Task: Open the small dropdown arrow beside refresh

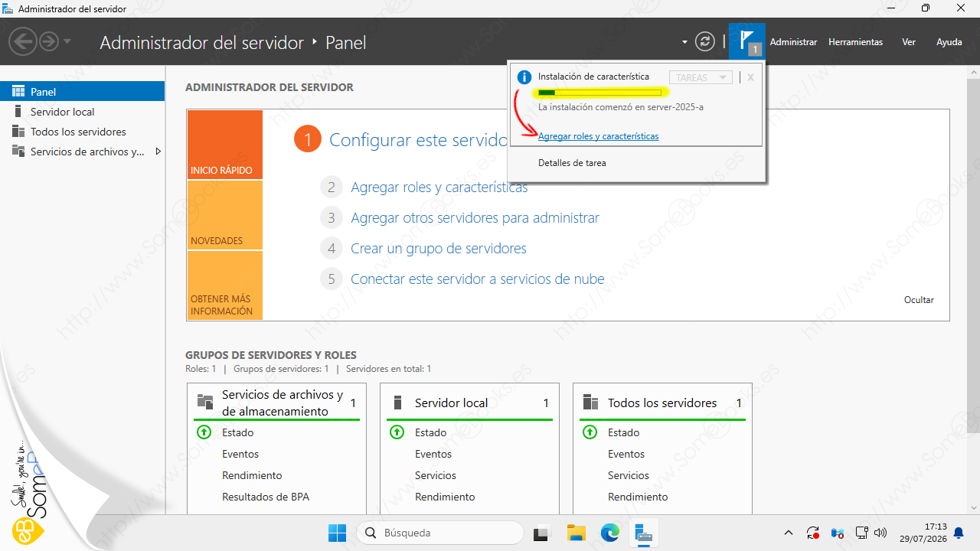Action: pos(684,41)
